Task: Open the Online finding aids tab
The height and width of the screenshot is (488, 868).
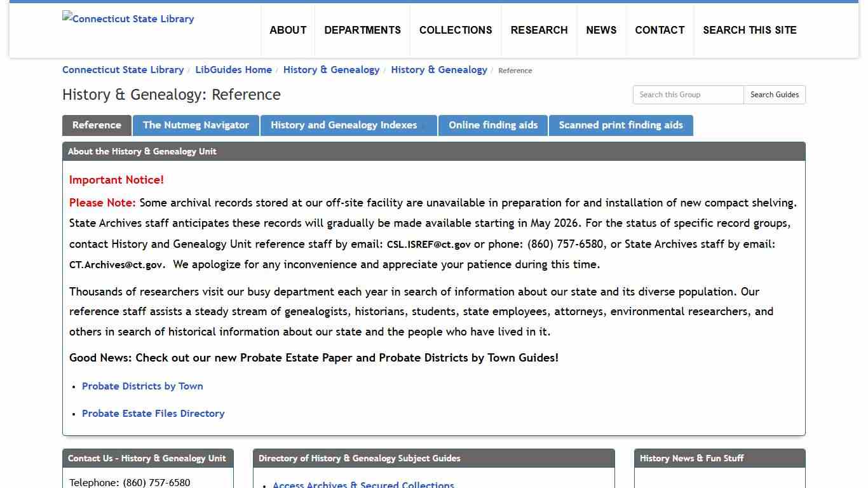Action: [x=493, y=125]
